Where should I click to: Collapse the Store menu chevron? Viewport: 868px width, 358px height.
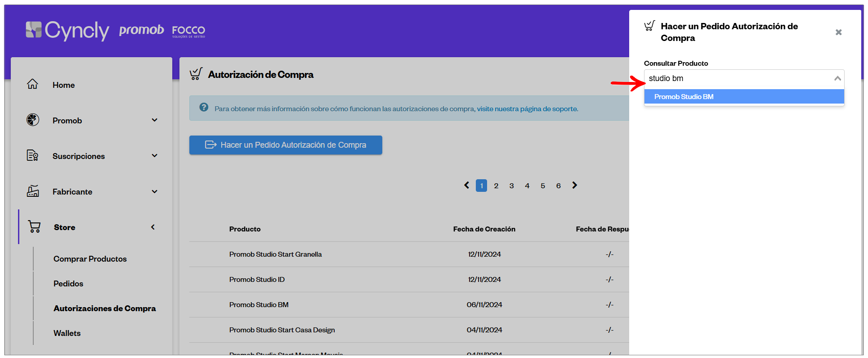click(153, 227)
